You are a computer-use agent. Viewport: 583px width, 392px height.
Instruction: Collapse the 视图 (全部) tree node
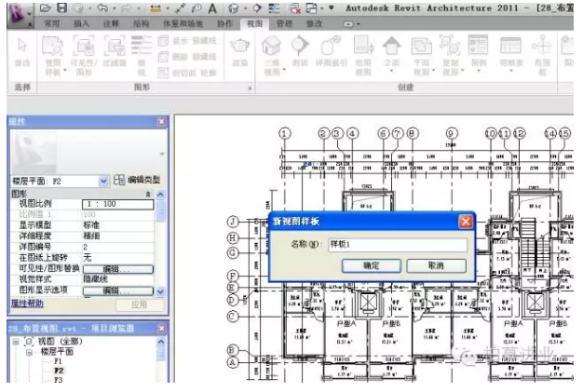(x=16, y=341)
